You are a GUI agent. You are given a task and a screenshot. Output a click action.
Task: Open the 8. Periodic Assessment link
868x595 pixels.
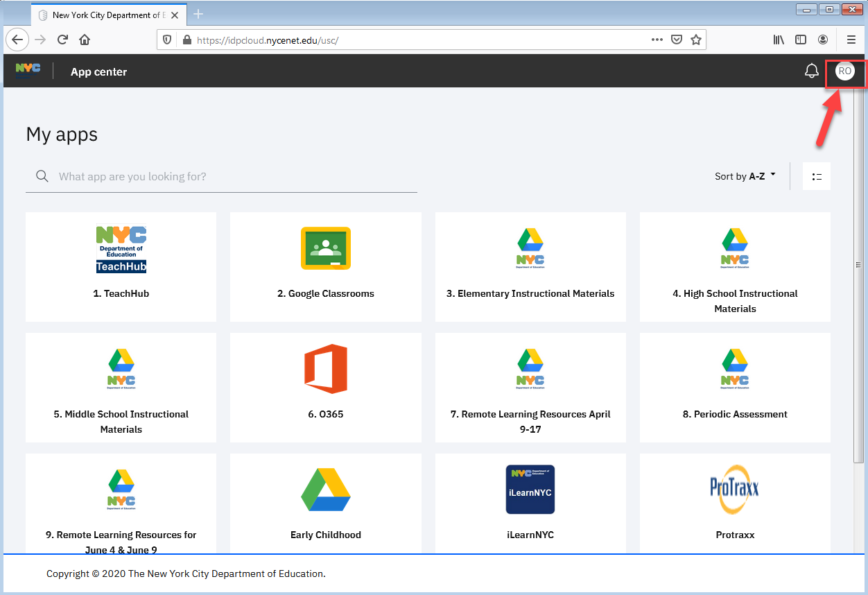735,414
